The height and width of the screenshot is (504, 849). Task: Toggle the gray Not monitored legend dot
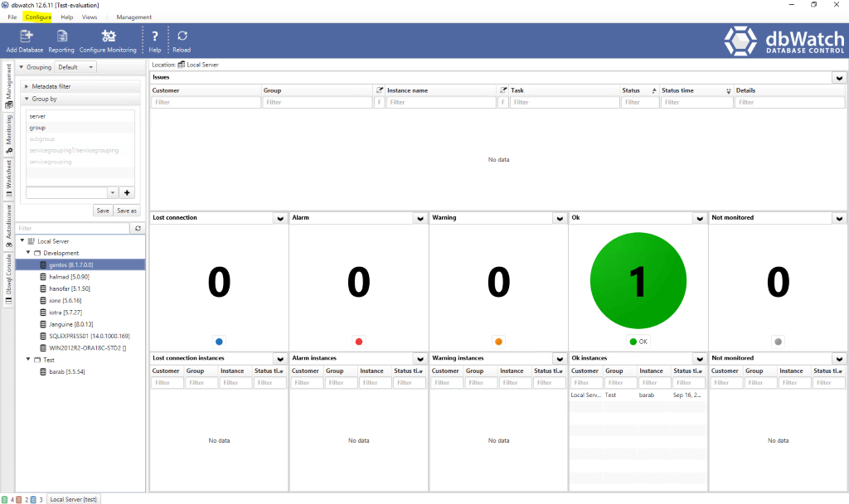point(778,342)
